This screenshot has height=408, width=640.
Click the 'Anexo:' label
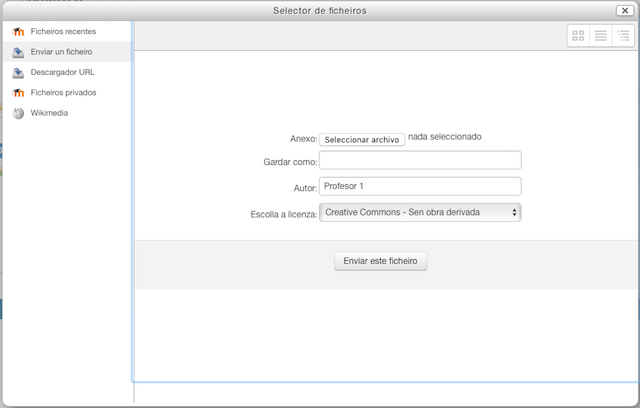pyautogui.click(x=304, y=139)
